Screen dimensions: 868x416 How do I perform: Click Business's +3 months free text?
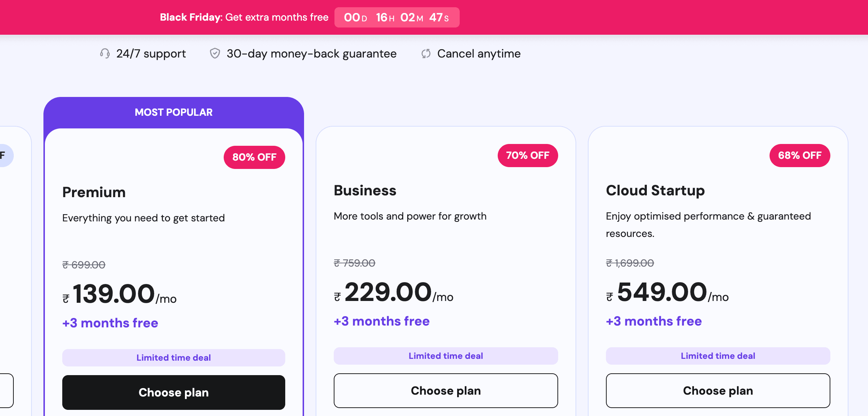pyautogui.click(x=382, y=321)
